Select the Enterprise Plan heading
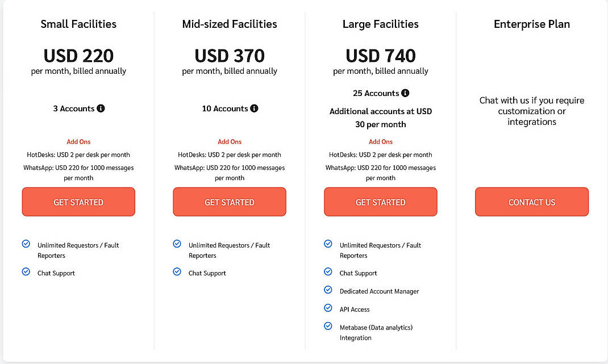 pos(531,24)
